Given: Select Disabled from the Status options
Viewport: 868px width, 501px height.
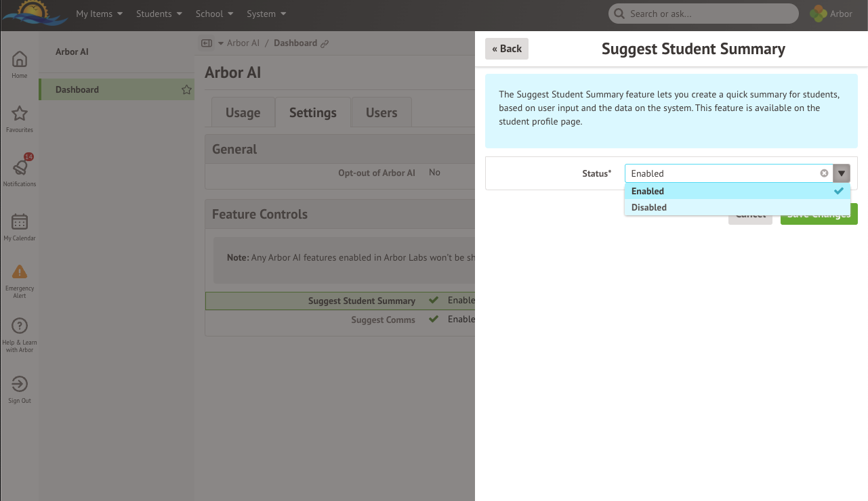Looking at the screenshot, I should [x=648, y=207].
